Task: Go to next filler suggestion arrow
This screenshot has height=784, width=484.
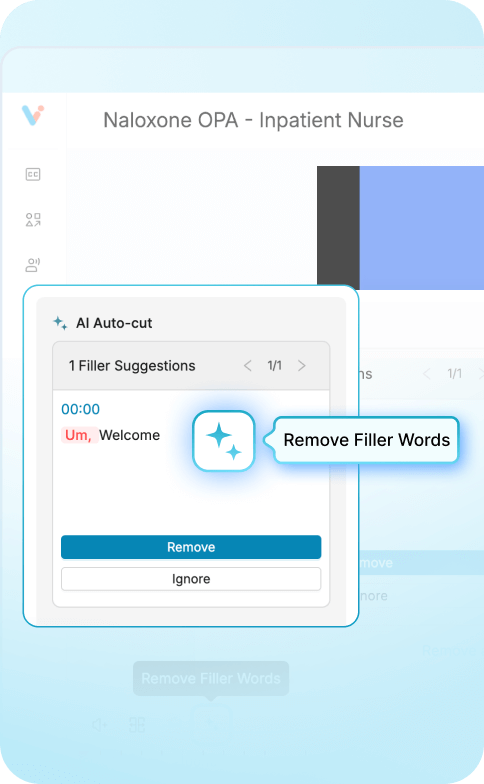Action: pos(302,366)
